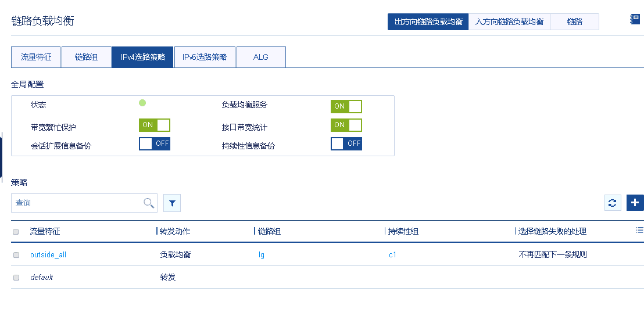Screen dimensions: 644x327
Task: Open the lg link group link
Action: (262, 254)
